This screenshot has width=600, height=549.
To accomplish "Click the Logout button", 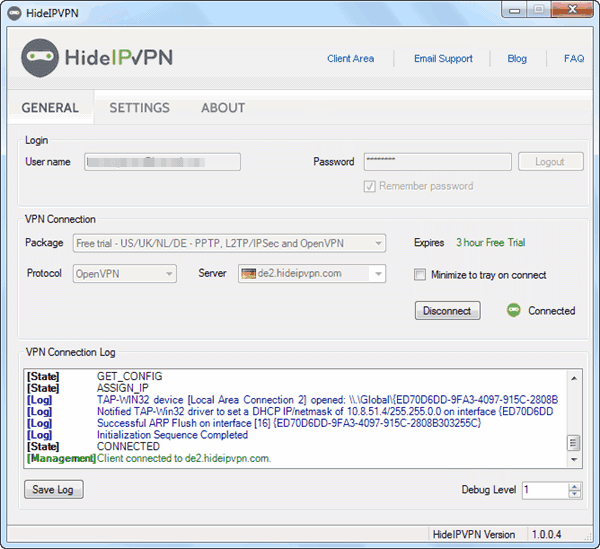I will [x=551, y=161].
